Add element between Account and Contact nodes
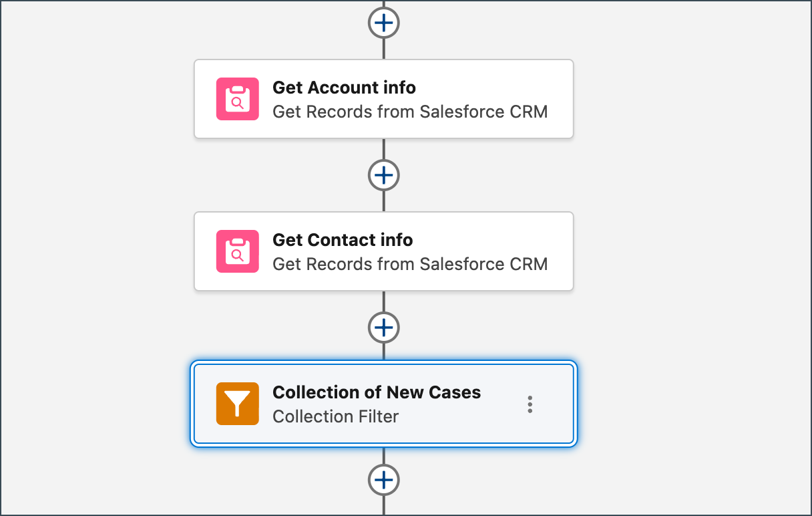This screenshot has height=516, width=812. pyautogui.click(x=383, y=175)
